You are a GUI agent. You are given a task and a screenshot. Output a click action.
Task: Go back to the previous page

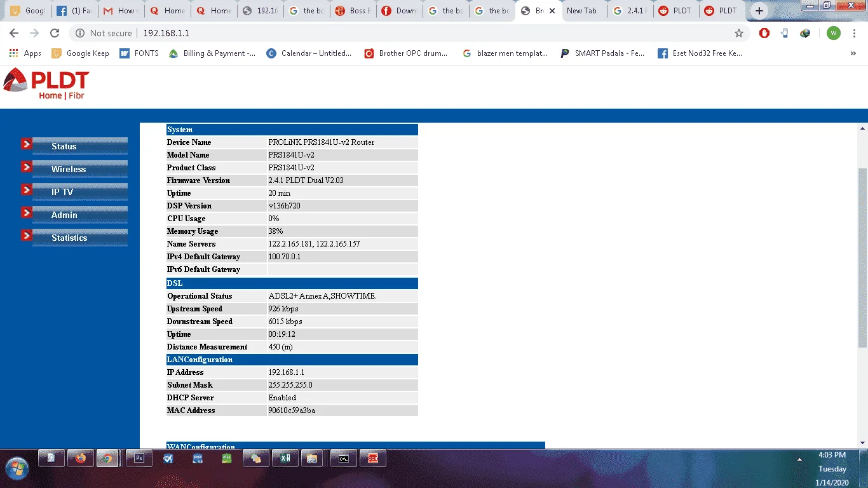14,33
